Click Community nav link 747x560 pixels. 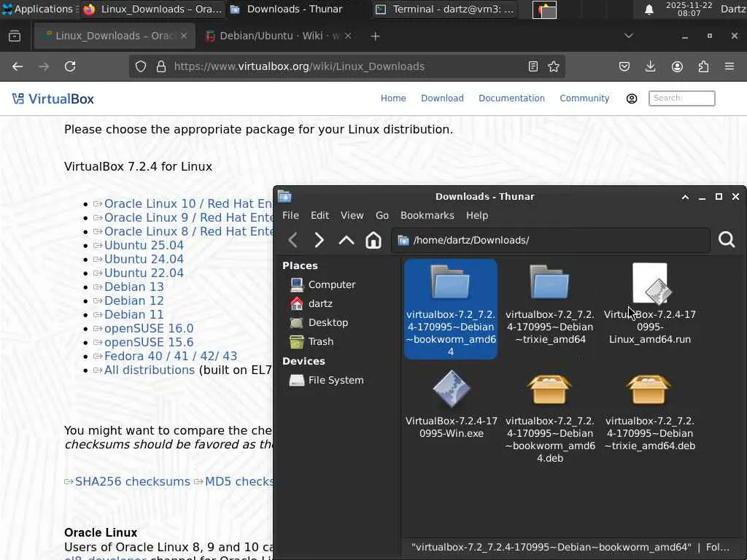click(x=584, y=98)
